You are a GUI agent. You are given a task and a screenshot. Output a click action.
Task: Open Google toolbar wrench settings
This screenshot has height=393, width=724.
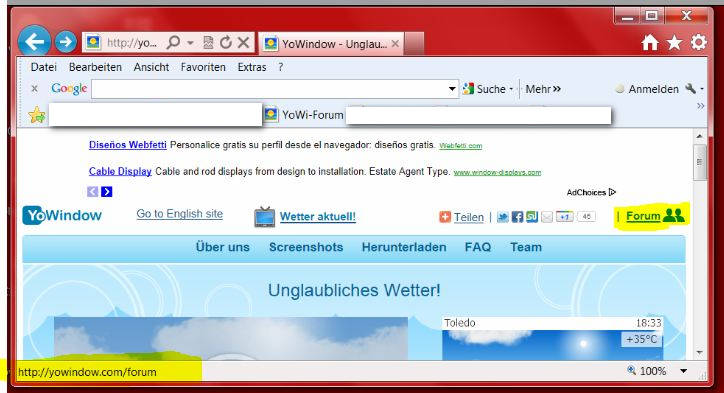(x=691, y=88)
